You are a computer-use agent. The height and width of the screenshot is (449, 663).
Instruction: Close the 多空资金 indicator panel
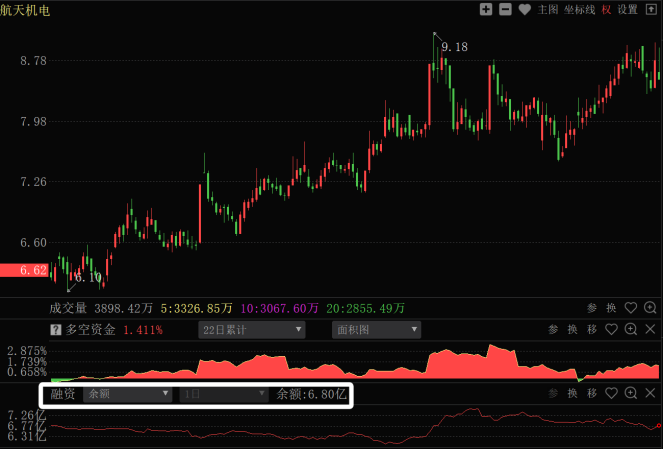click(x=651, y=329)
